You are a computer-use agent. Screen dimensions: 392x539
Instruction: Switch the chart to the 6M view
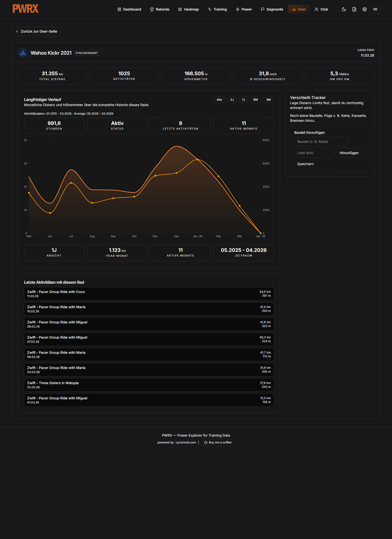pos(255,100)
